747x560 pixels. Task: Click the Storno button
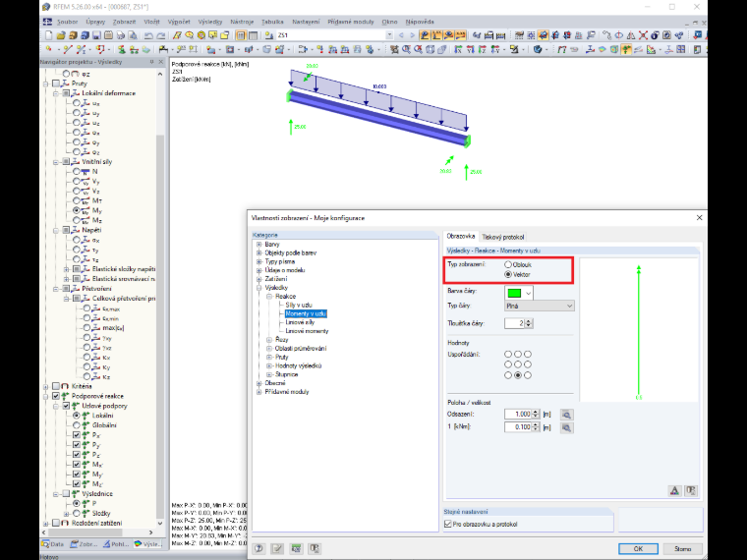click(683, 548)
